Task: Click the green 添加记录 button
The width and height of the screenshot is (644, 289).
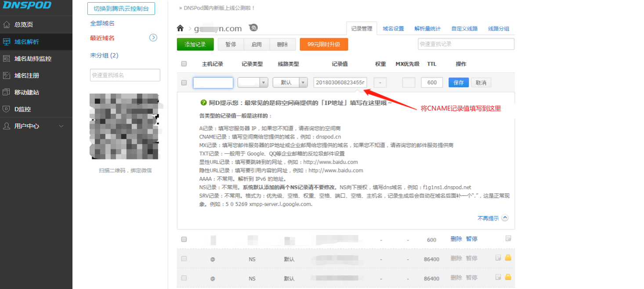Action: coord(195,44)
